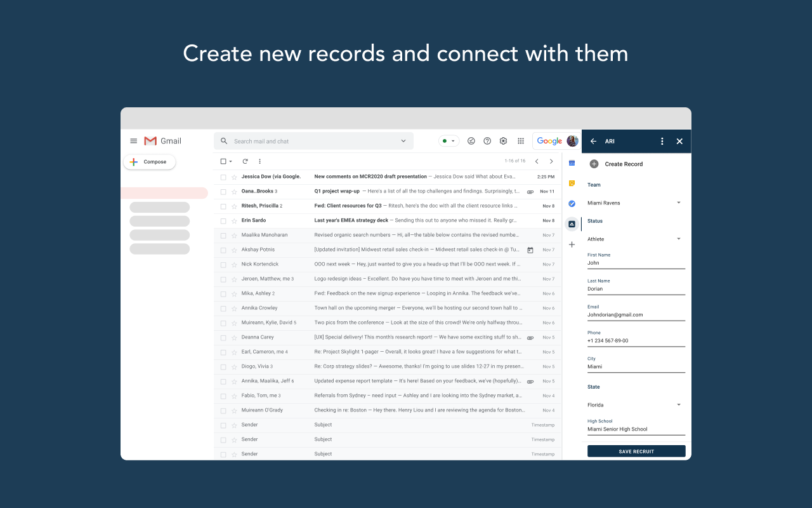
Task: Check the Jessica Dow email checkbox
Action: pyautogui.click(x=223, y=177)
